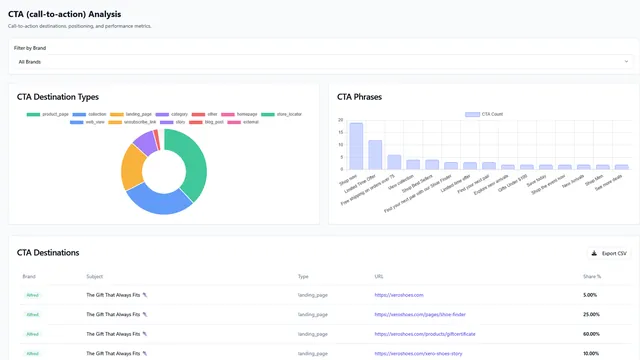
Task: Click the Brand column header
Action: (29, 276)
